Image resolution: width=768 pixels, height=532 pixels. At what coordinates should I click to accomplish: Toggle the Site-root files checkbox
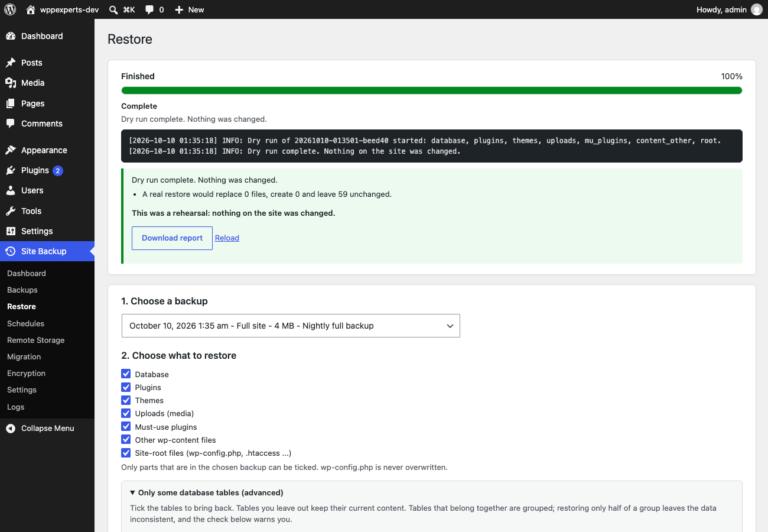[x=126, y=453]
